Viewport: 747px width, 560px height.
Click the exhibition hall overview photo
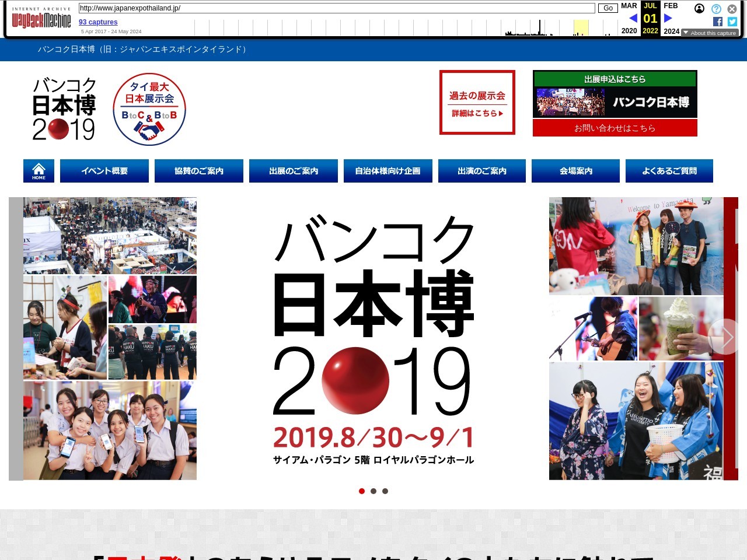(x=110, y=236)
